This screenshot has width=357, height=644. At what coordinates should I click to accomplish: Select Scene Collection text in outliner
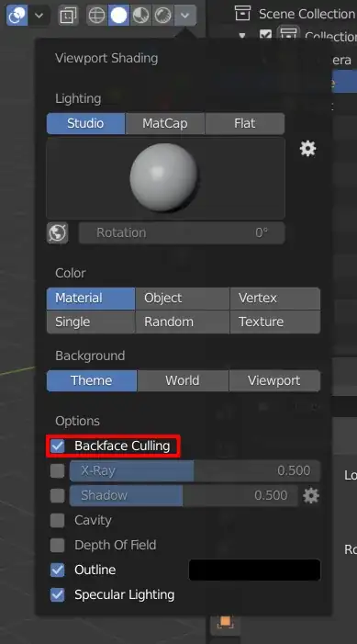pyautogui.click(x=307, y=14)
